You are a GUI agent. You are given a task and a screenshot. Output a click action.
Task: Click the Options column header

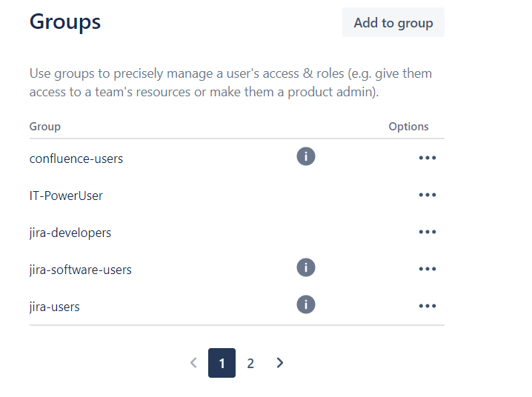(408, 127)
